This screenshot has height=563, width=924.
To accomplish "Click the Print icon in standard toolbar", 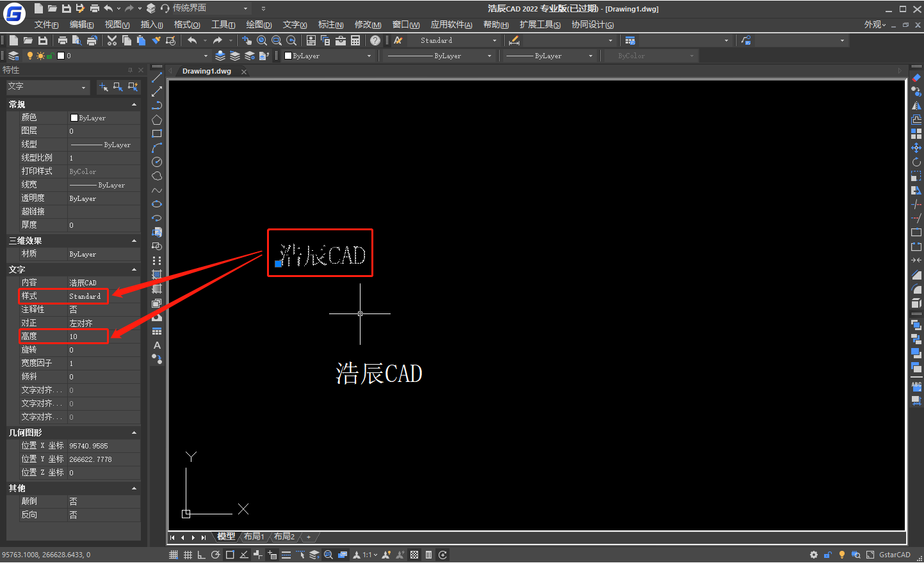I will [63, 40].
